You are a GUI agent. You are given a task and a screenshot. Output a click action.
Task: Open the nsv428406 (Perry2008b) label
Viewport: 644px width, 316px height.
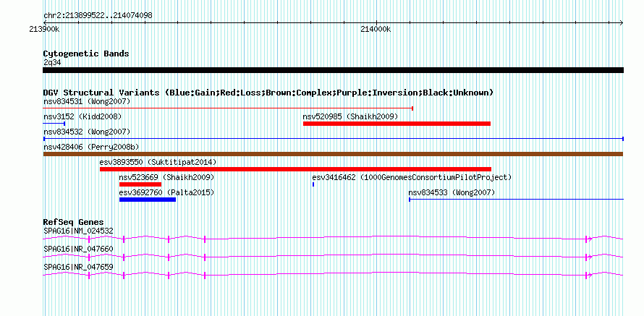[91, 147]
